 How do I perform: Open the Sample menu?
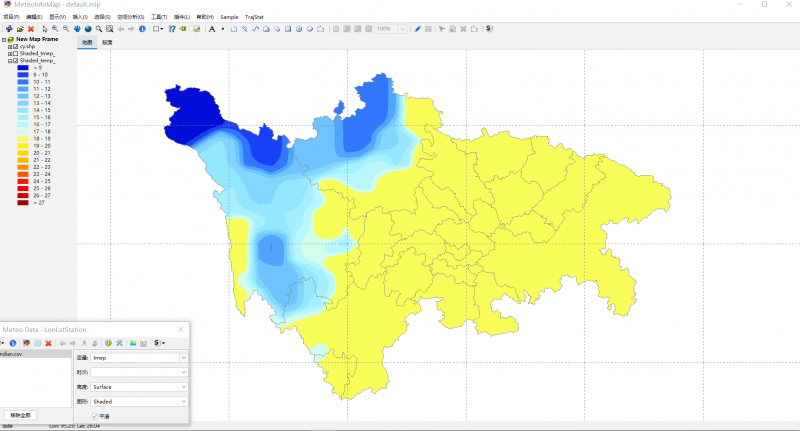[x=229, y=17]
